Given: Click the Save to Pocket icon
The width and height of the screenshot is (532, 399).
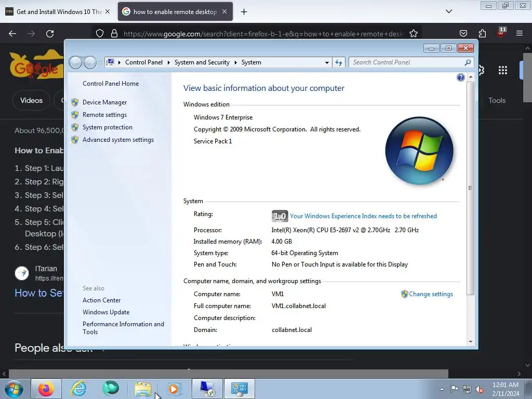Looking at the screenshot, I should pyautogui.click(x=463, y=34).
